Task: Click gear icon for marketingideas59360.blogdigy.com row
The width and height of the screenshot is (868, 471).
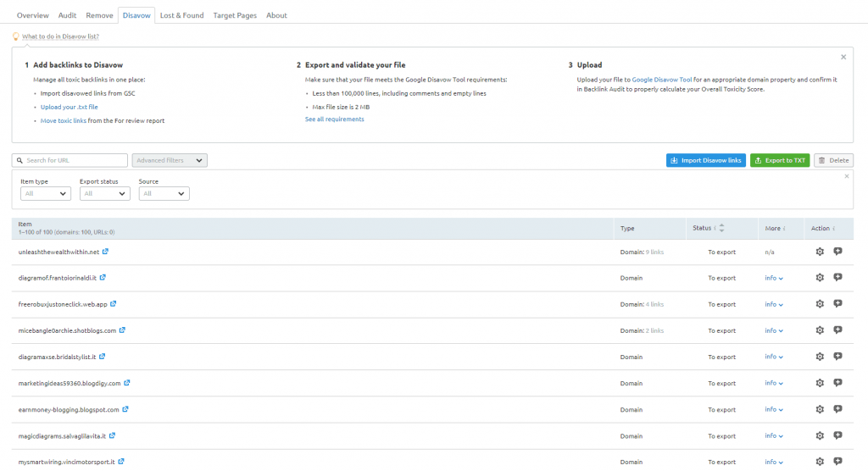Action: (x=820, y=382)
